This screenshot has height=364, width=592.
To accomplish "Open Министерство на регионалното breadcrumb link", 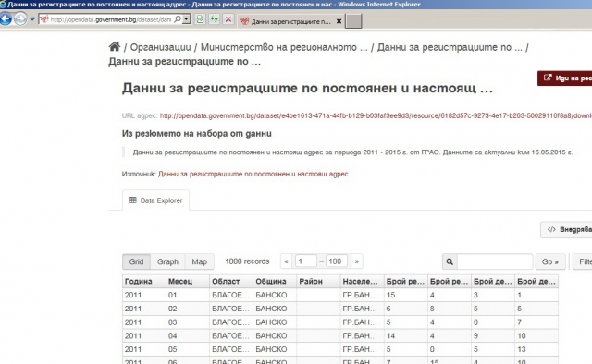I will 284,47.
